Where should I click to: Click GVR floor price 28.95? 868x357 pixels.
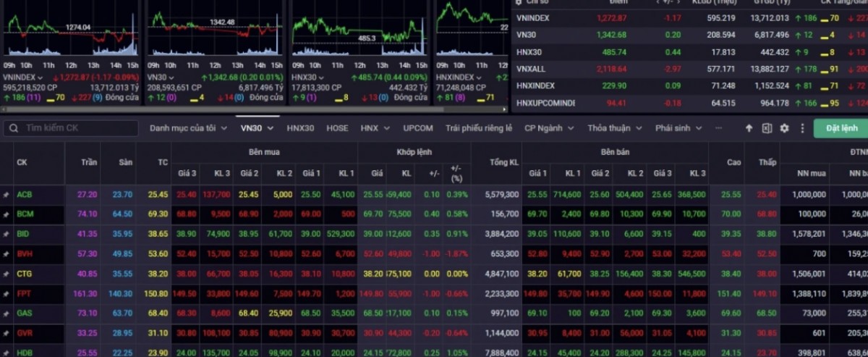click(x=123, y=332)
